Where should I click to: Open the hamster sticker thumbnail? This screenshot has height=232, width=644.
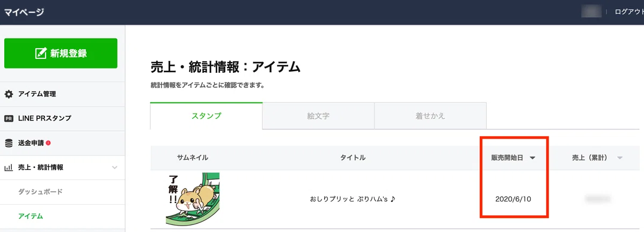coord(193,199)
